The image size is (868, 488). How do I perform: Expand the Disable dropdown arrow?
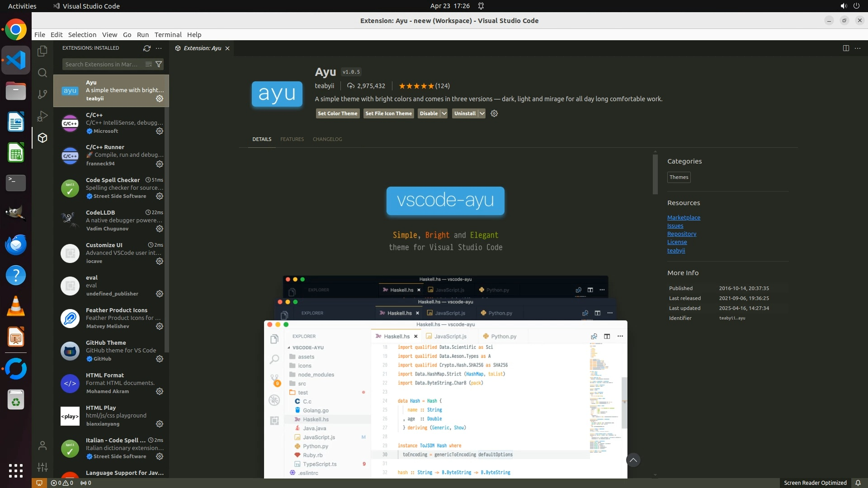pos(444,113)
